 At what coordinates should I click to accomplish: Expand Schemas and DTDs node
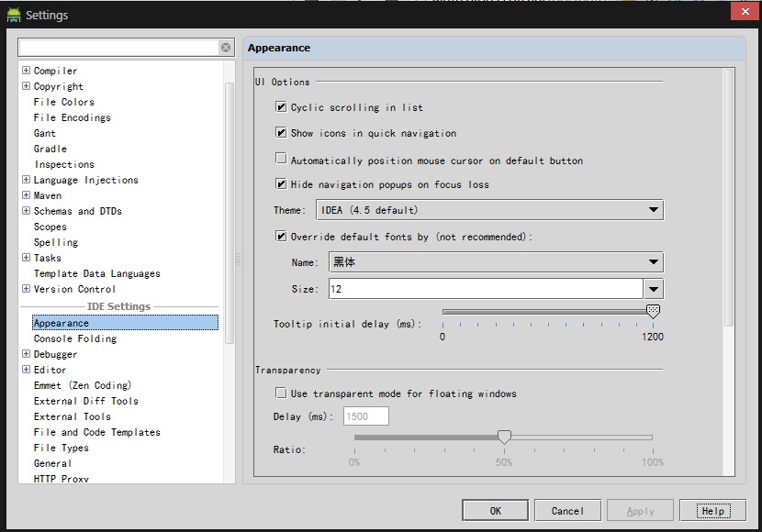point(27,211)
